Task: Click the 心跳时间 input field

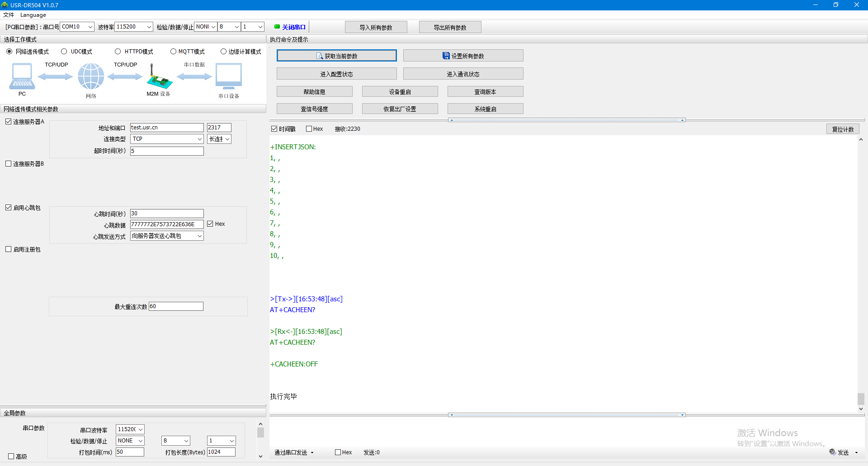Action: (x=167, y=214)
